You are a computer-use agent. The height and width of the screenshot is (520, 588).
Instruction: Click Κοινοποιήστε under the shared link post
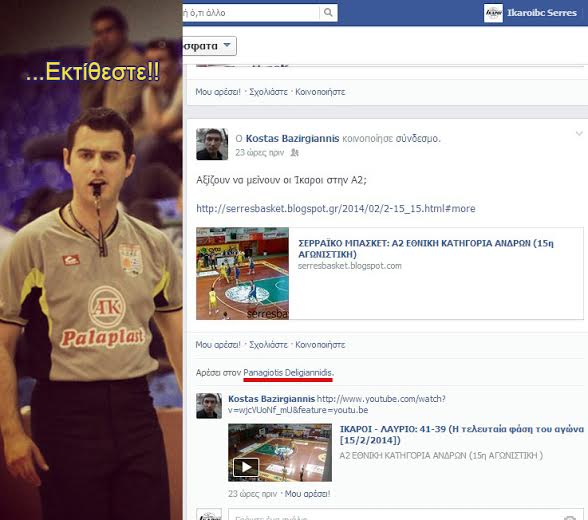coord(320,345)
